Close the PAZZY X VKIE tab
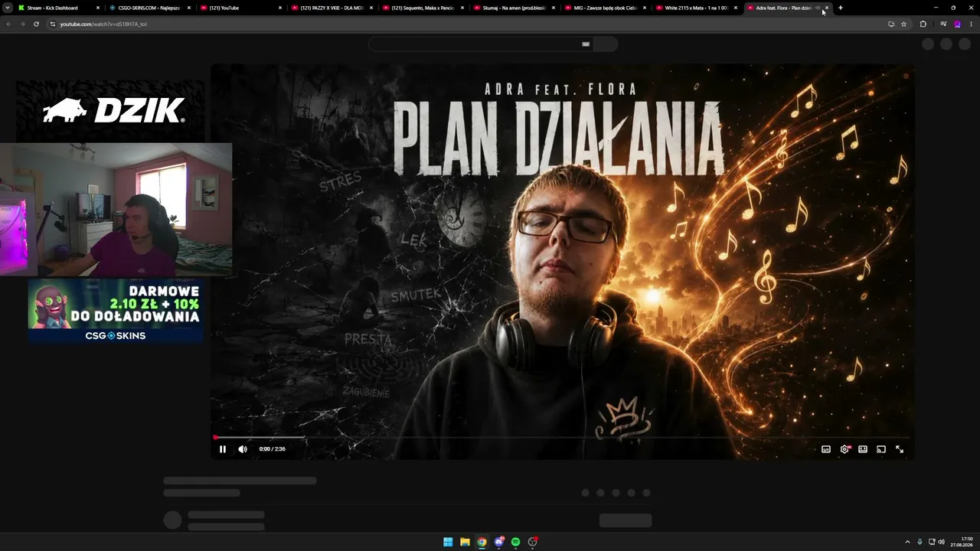Image resolution: width=980 pixels, height=551 pixels. (x=371, y=8)
